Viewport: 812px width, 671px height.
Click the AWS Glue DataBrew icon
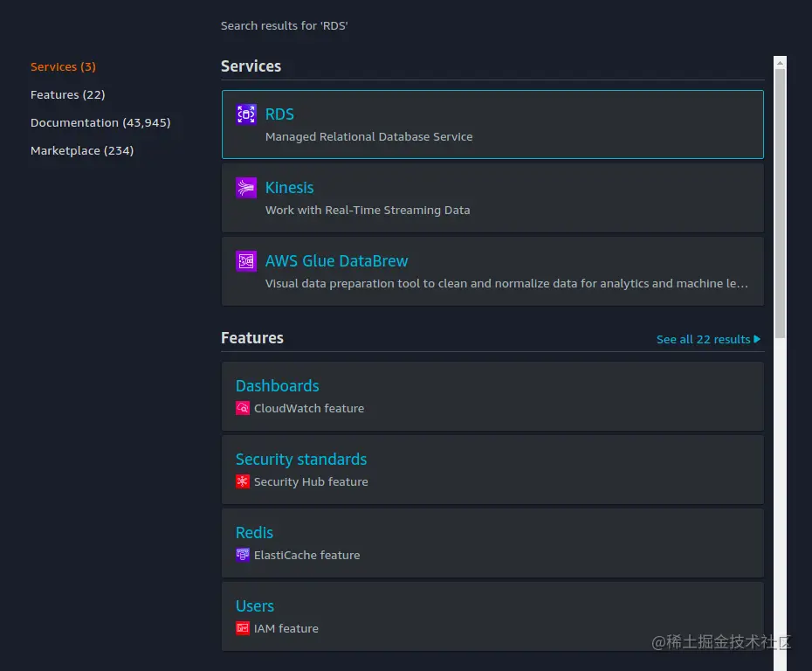246,261
